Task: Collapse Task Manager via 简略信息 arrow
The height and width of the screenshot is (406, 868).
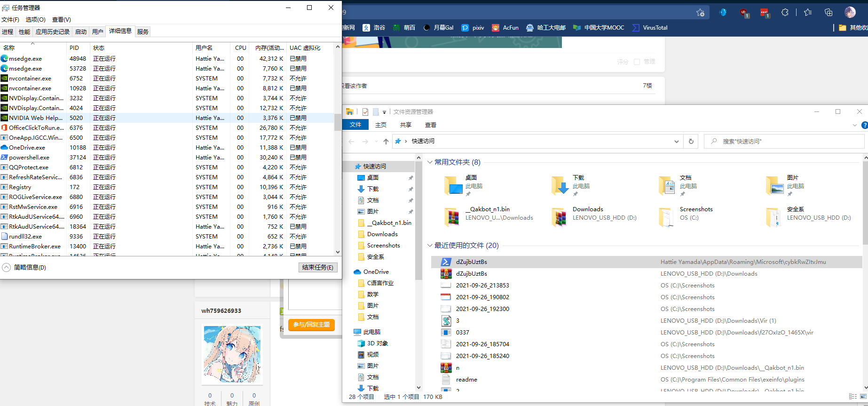Action: click(x=6, y=267)
